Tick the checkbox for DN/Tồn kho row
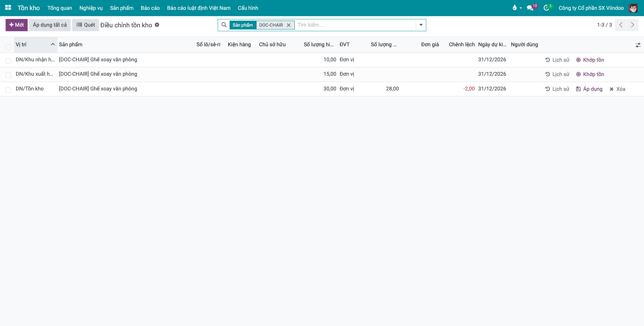Image resolution: width=644 pixels, height=326 pixels. (8, 90)
